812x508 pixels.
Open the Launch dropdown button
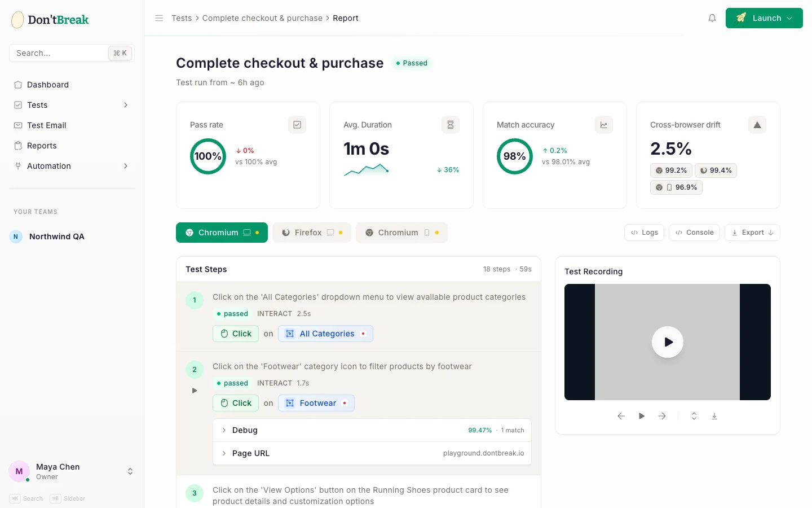coord(764,18)
